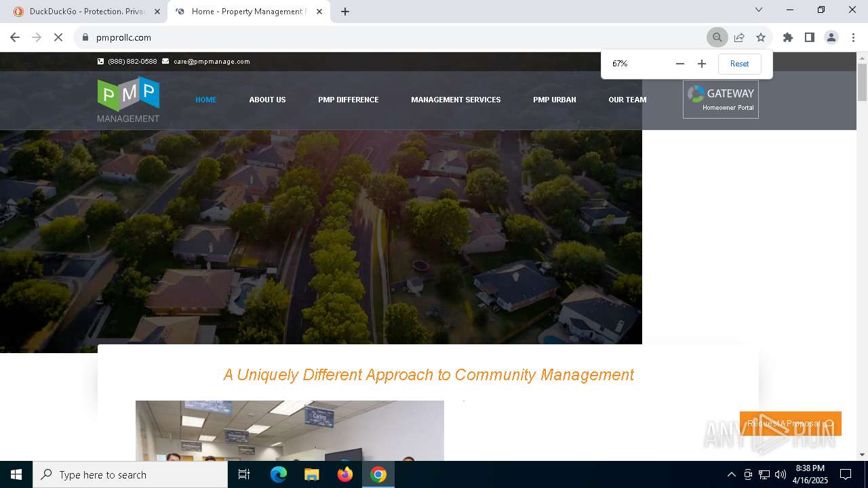This screenshot has height=488, width=868.
Task: Open Task View on the taskbar
Action: (x=244, y=474)
